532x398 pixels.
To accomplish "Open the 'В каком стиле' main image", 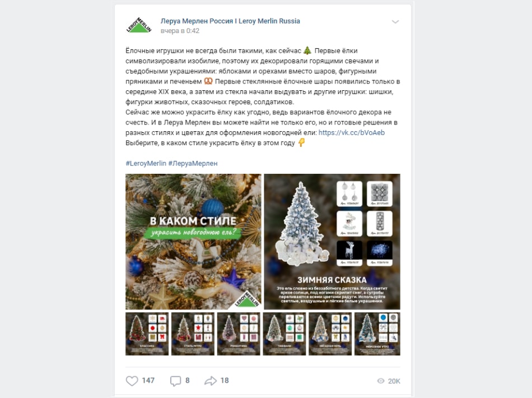I will 193,242.
